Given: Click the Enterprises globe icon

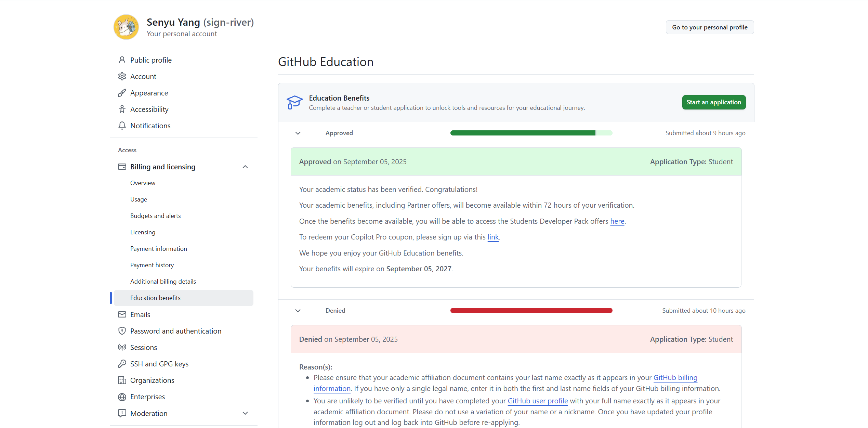Looking at the screenshot, I should (122, 397).
